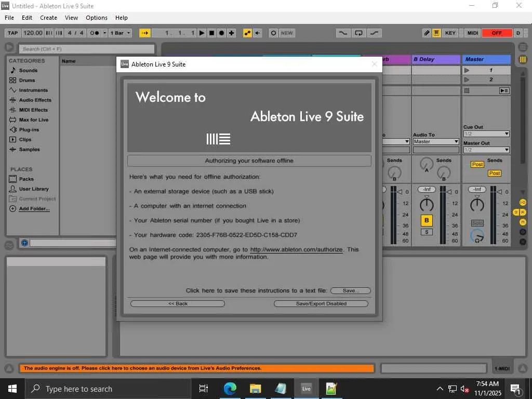Image resolution: width=532 pixels, height=399 pixels.
Task: Toggle Draw Mode pencil icon
Action: (427, 33)
